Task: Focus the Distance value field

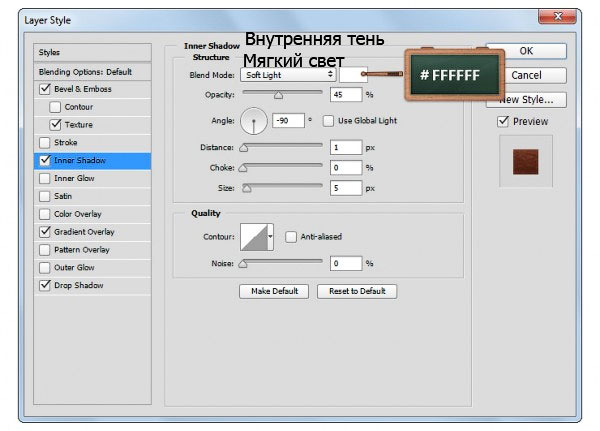Action: 346,147
